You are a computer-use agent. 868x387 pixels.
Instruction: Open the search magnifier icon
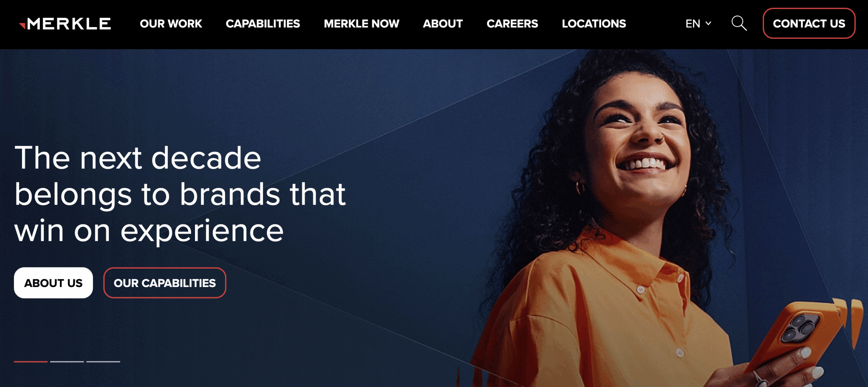click(x=739, y=23)
